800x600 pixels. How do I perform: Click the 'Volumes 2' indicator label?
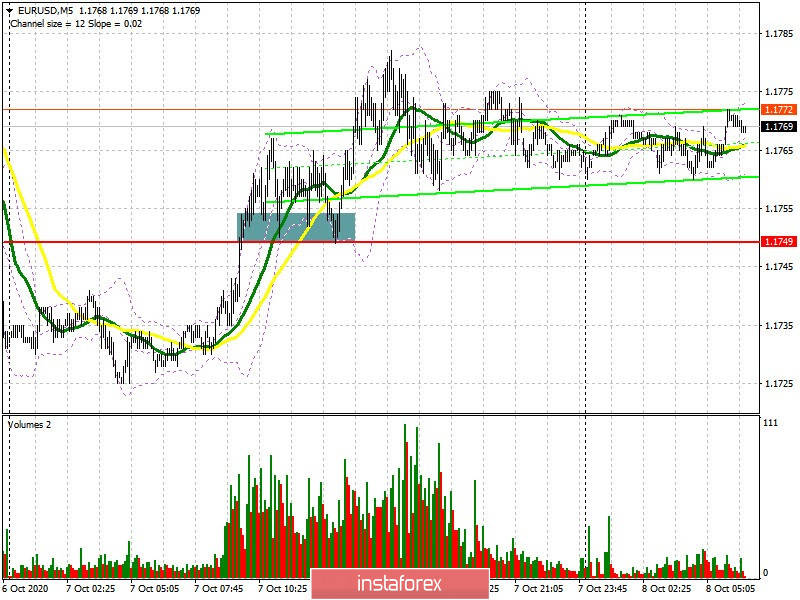(30, 424)
